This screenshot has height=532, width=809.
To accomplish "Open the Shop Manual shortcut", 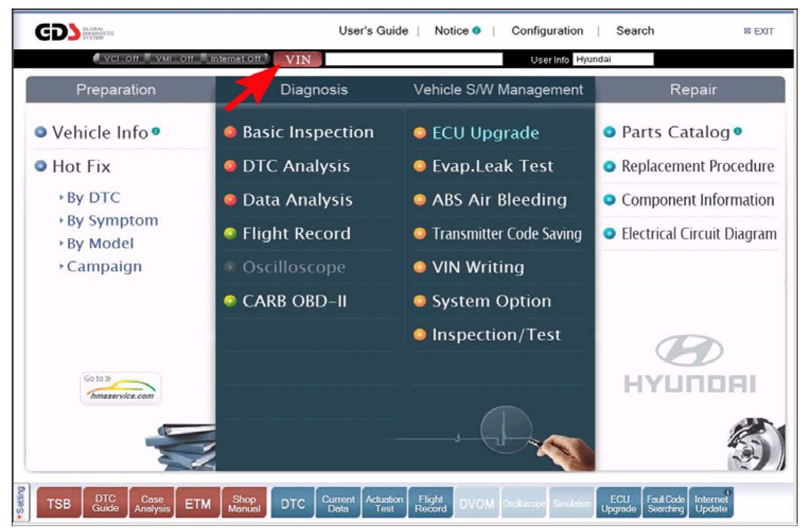I will 244,503.
